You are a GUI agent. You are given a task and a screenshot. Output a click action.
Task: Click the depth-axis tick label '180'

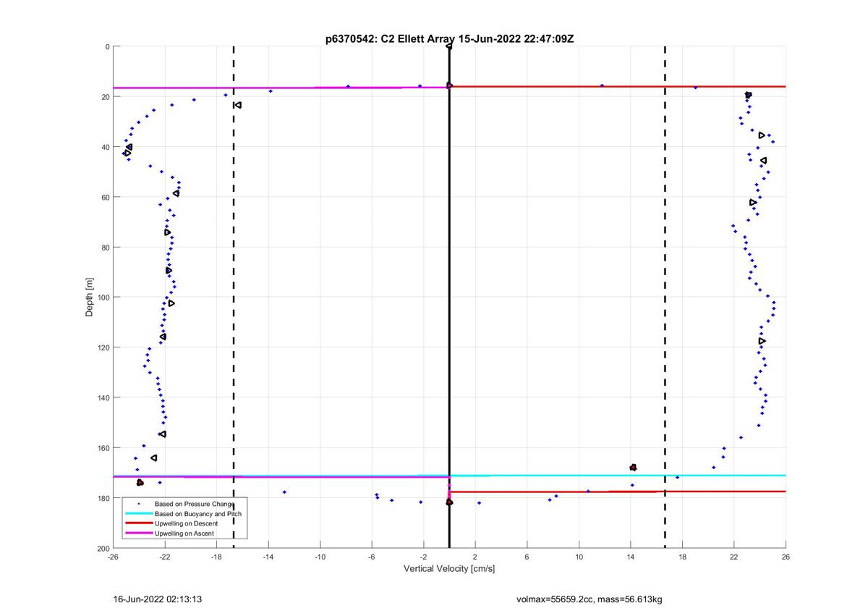[x=103, y=498]
